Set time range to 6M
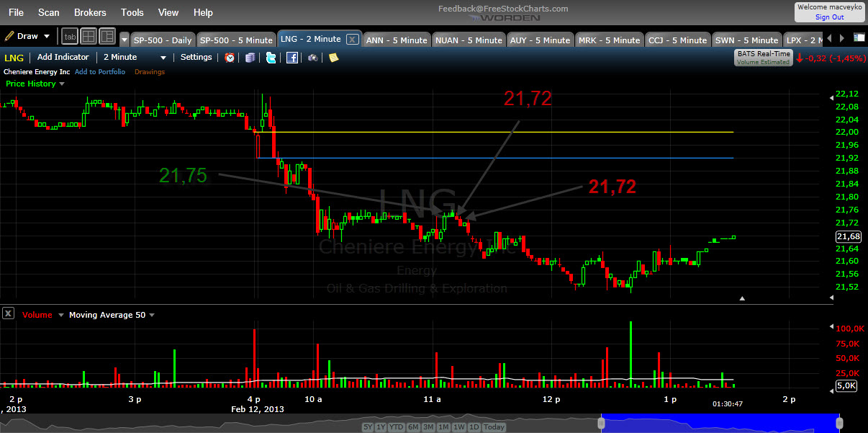This screenshot has height=433, width=868. (x=412, y=427)
